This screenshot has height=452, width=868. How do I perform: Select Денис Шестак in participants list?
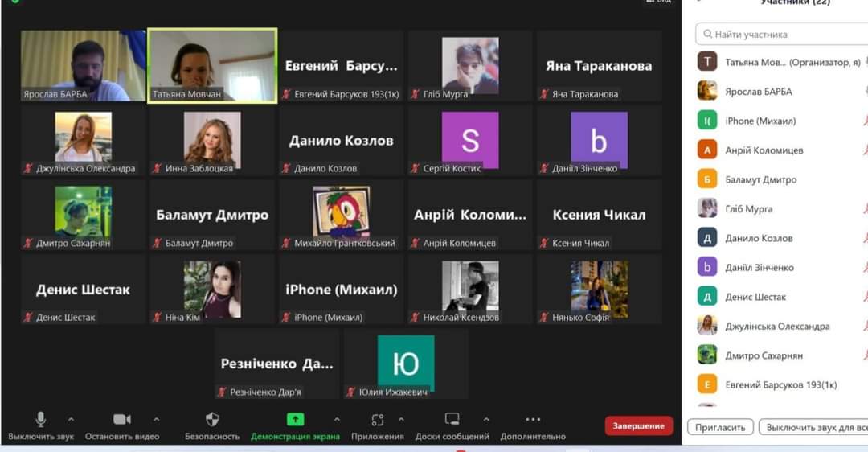click(755, 297)
